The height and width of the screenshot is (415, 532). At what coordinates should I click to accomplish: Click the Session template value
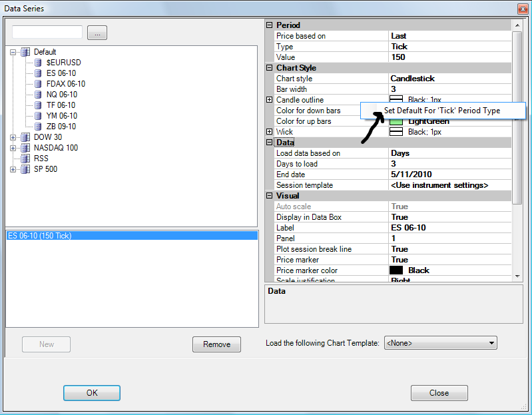click(x=449, y=185)
